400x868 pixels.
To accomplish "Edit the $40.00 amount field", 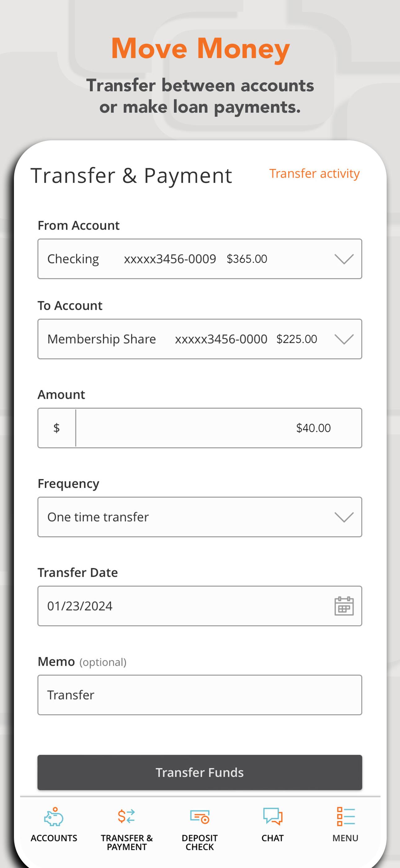I will click(200, 428).
